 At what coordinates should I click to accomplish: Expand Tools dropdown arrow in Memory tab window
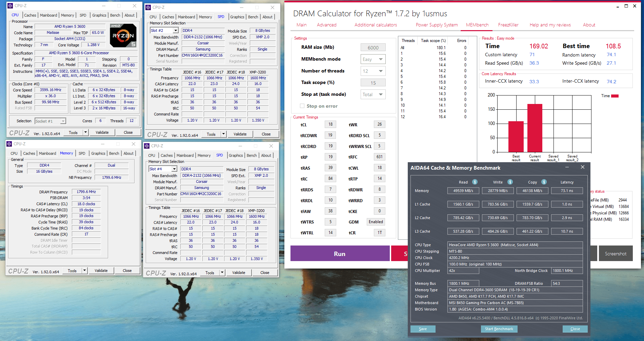pos(84,271)
